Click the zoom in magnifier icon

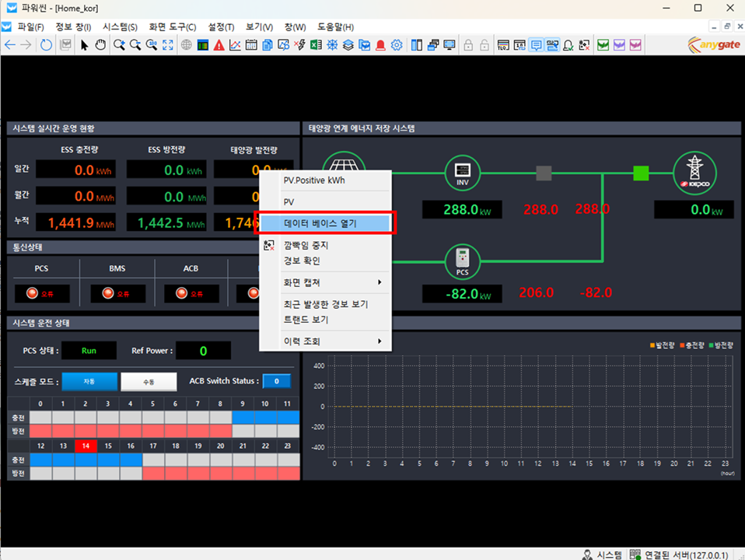[119, 45]
